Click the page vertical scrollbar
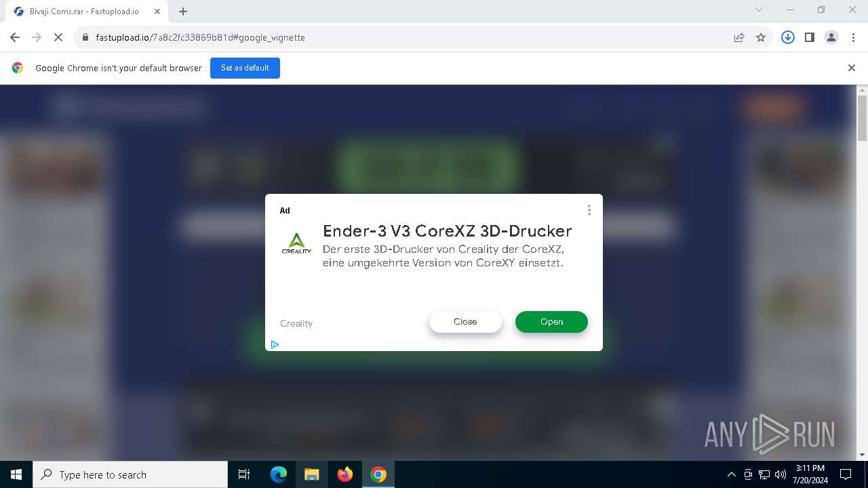This screenshot has height=488, width=868. tap(862, 119)
